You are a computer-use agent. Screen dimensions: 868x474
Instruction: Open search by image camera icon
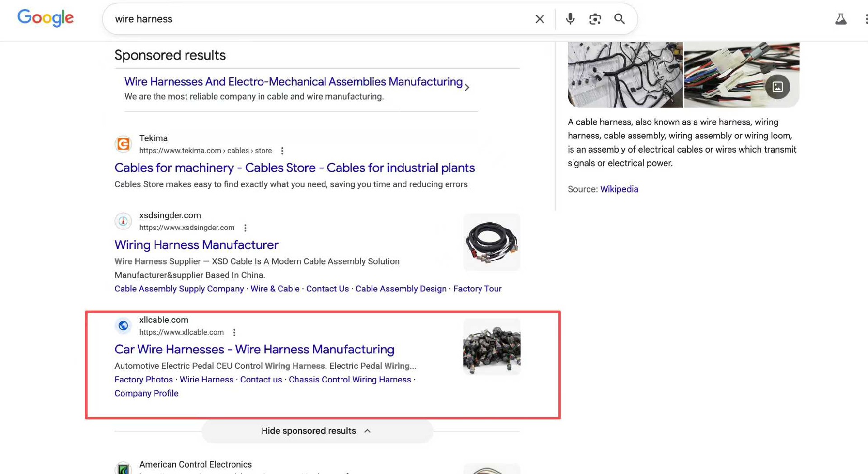[x=595, y=19]
